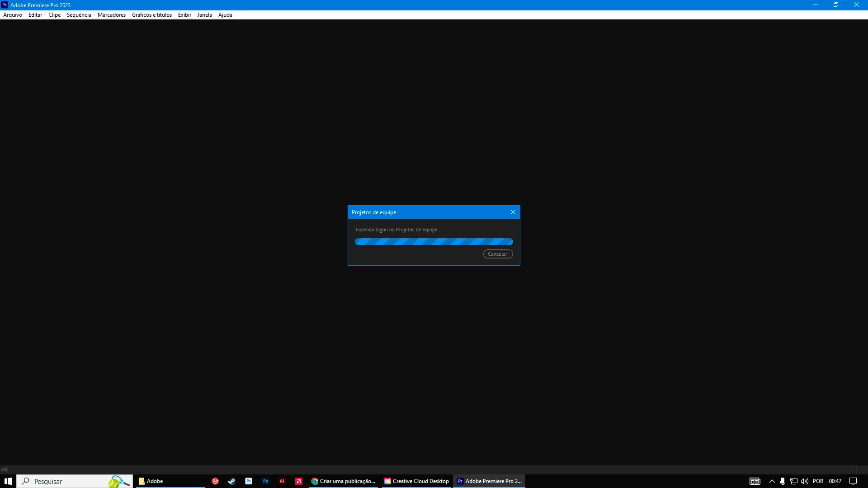The width and height of the screenshot is (868, 488).
Task: Close the Projetos de equipe dialog
Action: pos(513,212)
